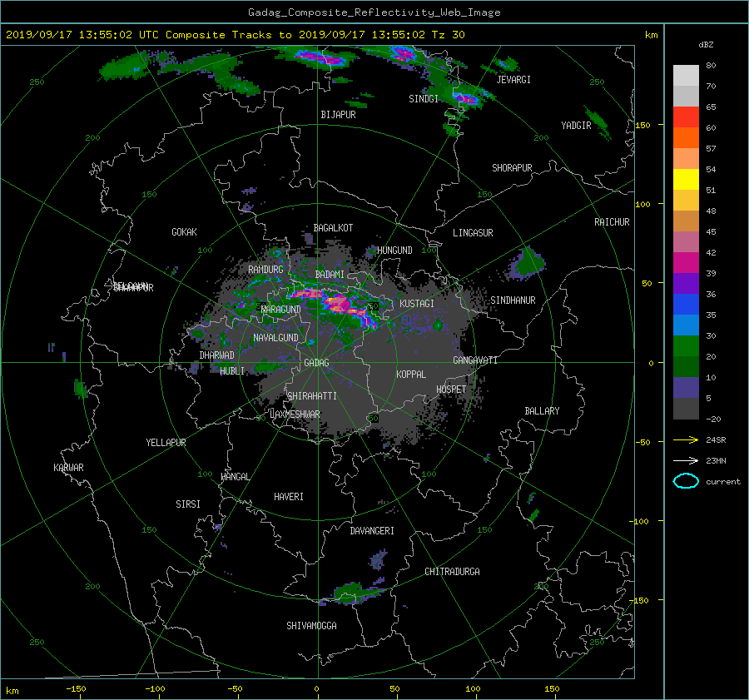Pick the magenta 42 dBZ color swatch
This screenshot has height=700, width=749.
686,262
